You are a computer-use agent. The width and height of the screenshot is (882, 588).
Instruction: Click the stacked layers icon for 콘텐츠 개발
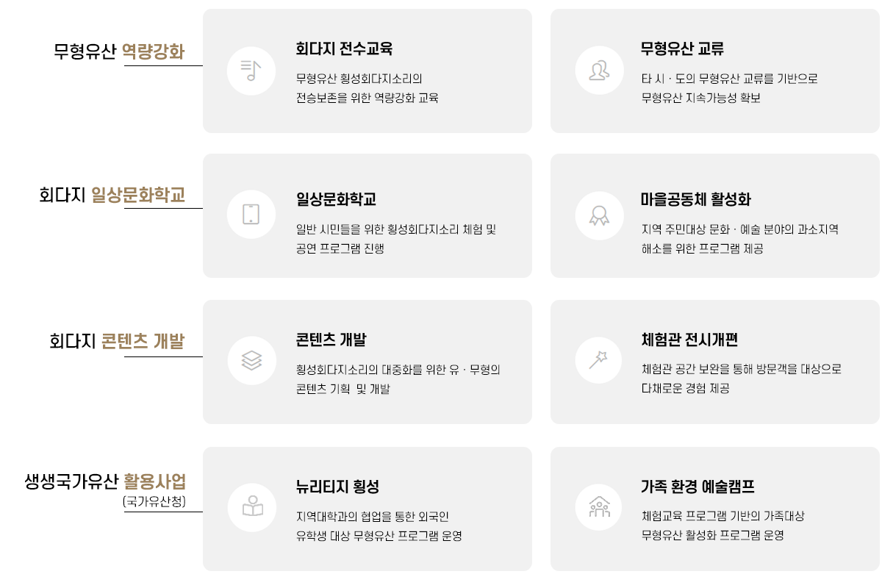tap(251, 360)
